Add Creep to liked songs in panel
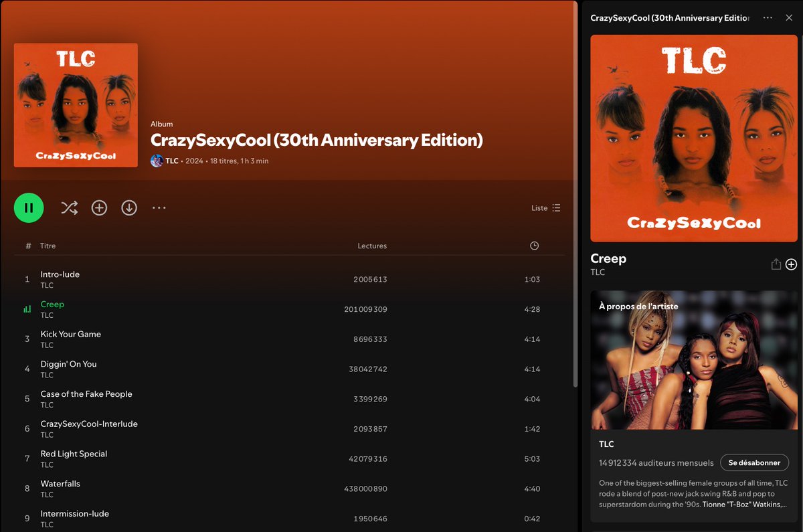This screenshot has width=803, height=532. [791, 264]
